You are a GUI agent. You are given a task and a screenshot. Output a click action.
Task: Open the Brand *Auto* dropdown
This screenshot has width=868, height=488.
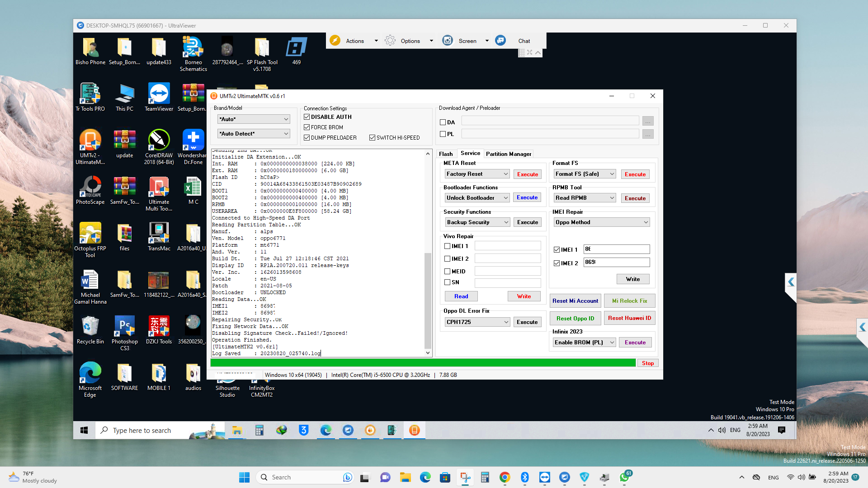pos(254,119)
